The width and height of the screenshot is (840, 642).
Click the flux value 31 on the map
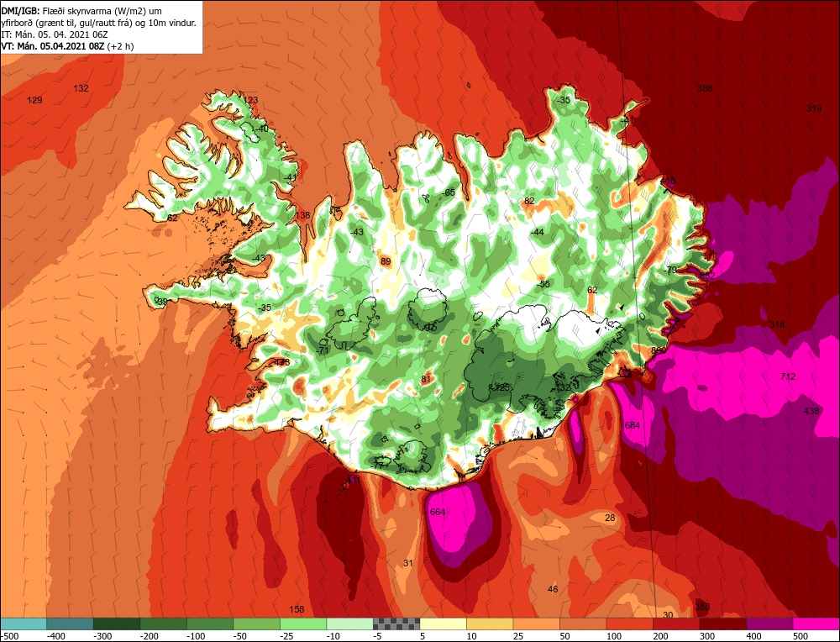408,563
